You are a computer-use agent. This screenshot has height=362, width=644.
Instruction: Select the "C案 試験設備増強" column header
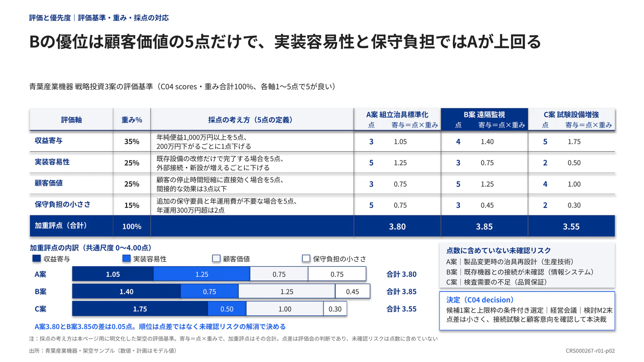pyautogui.click(x=572, y=119)
